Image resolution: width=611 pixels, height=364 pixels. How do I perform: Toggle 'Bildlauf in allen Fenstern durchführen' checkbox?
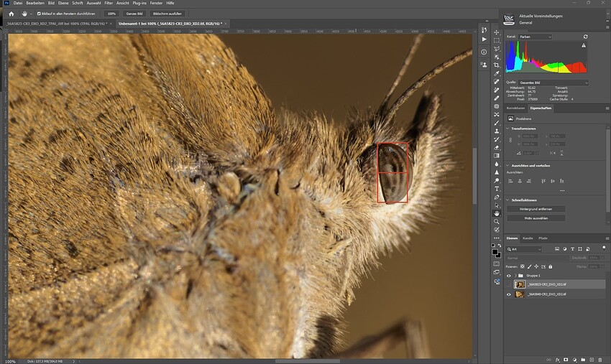[39, 14]
